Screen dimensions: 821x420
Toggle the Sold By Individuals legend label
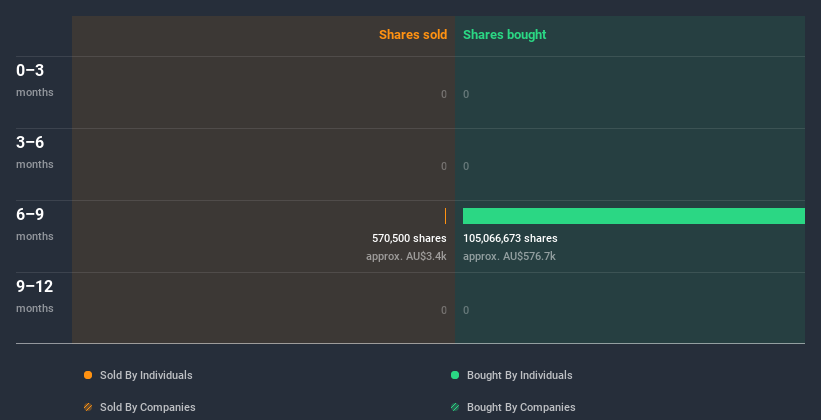pos(146,375)
